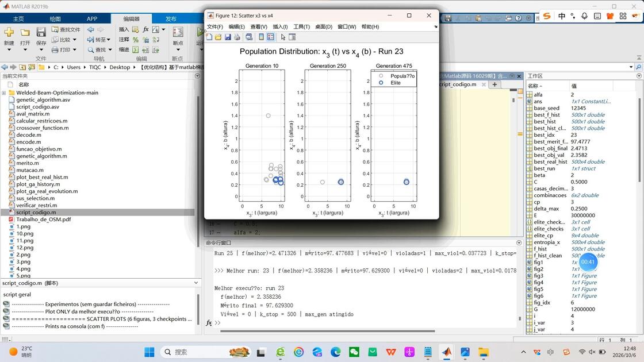
Task: Add a new editor tab with plus button
Action: 494,84
